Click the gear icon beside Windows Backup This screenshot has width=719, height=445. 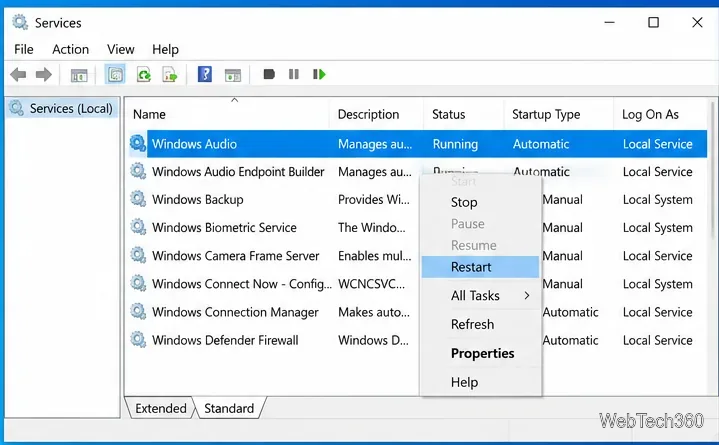(x=138, y=199)
